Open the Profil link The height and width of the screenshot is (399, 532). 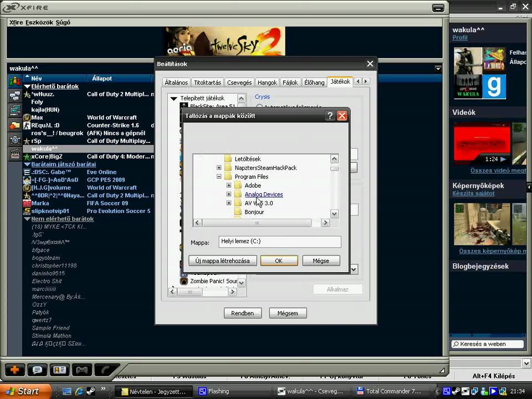460,38
